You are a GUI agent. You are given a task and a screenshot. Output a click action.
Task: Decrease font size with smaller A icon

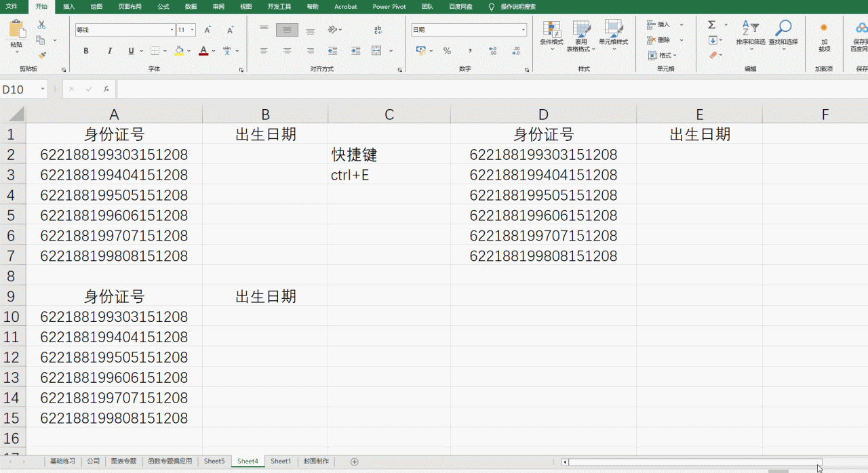(231, 30)
